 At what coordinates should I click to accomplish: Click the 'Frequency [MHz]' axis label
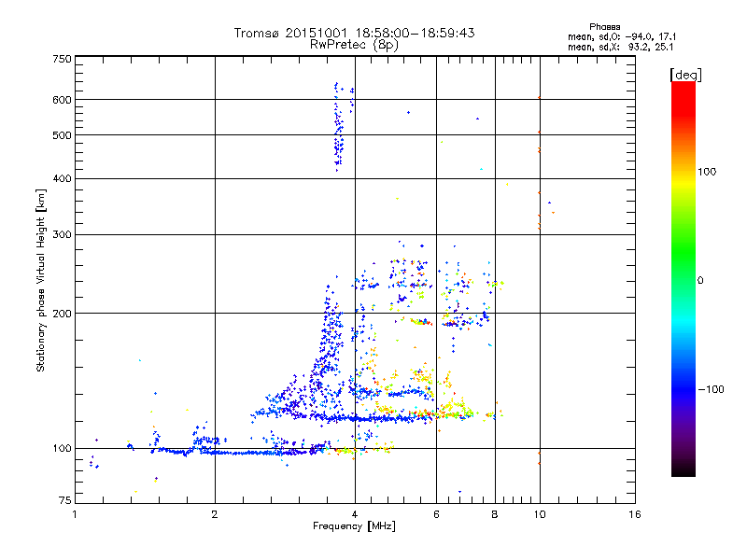(x=354, y=526)
